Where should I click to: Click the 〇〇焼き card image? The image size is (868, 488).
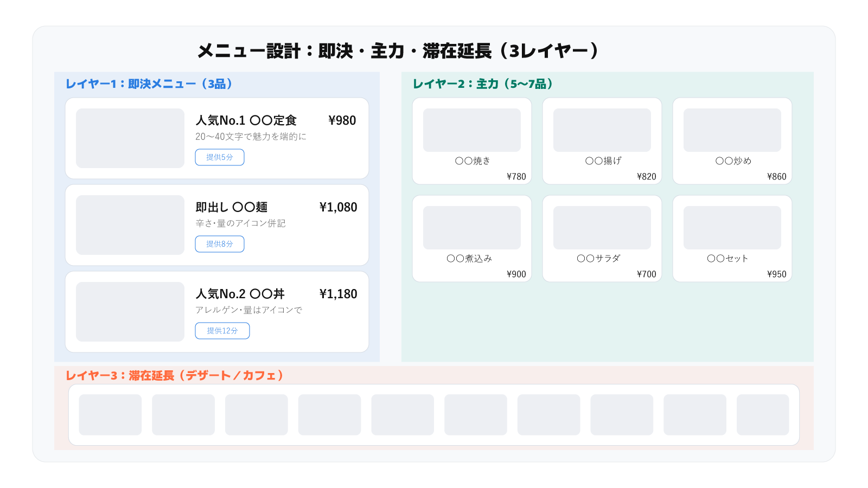coord(472,130)
